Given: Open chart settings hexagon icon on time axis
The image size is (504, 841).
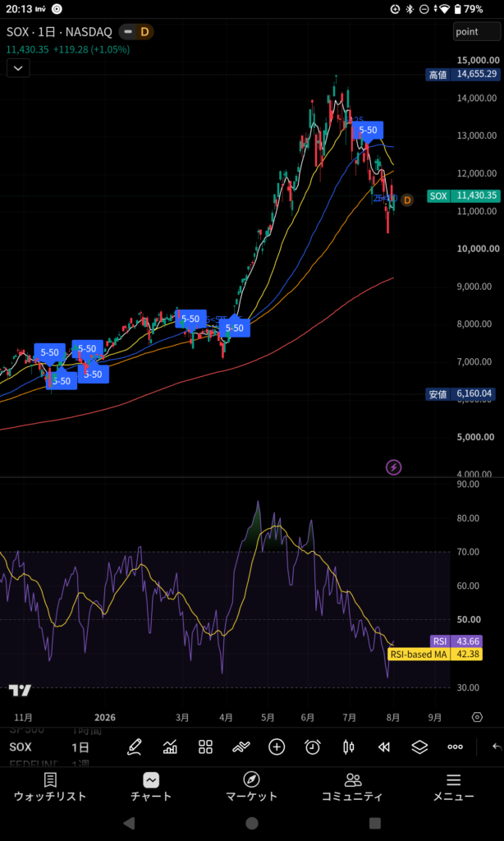Looking at the screenshot, I should (x=477, y=718).
